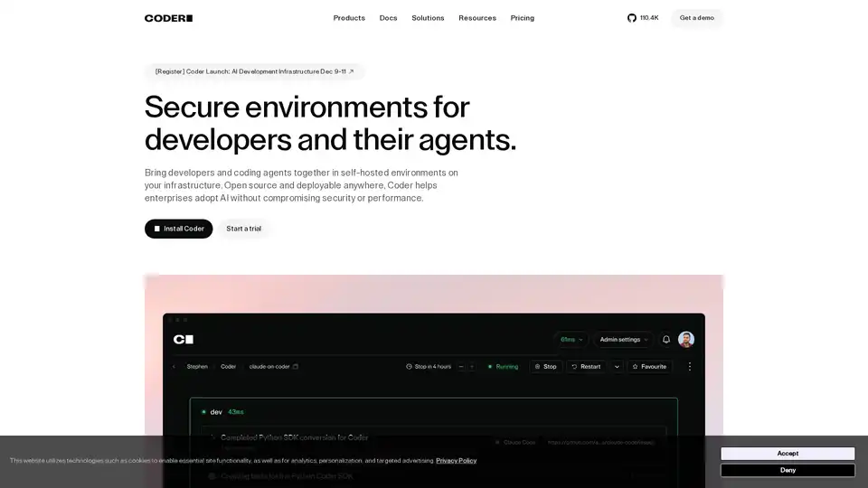868x488 pixels.
Task: Expand the 61ms latency dropdown
Action: [x=571, y=340]
